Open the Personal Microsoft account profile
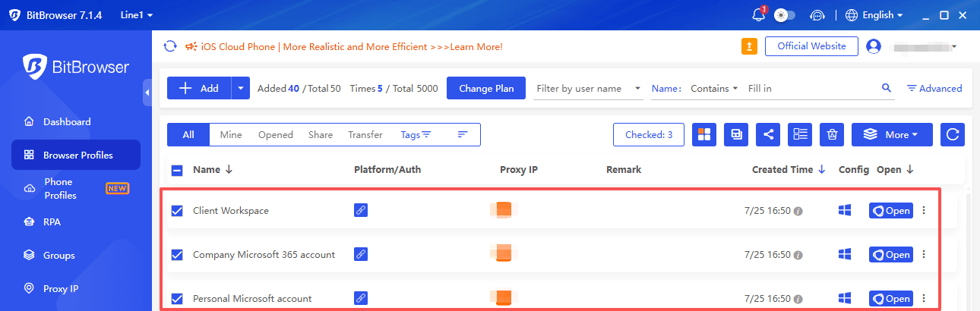The image size is (980, 311). (891, 299)
